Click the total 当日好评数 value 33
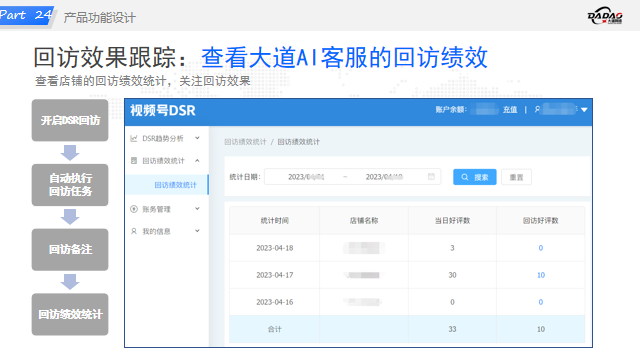This screenshot has width=640, height=360. click(x=452, y=329)
